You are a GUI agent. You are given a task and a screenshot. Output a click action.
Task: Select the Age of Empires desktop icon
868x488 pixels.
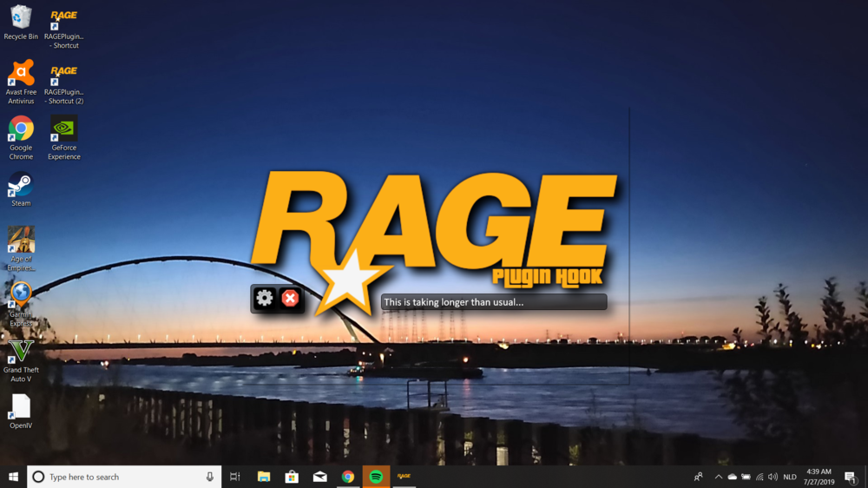pos(21,248)
